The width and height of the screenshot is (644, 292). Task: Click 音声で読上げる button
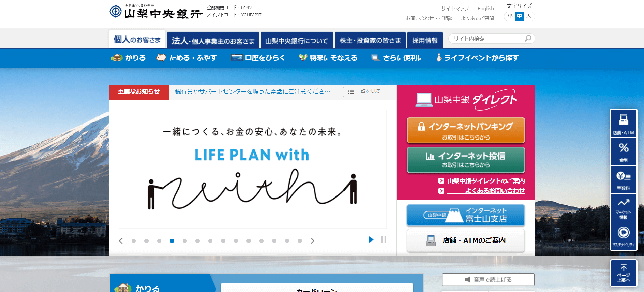click(x=488, y=280)
